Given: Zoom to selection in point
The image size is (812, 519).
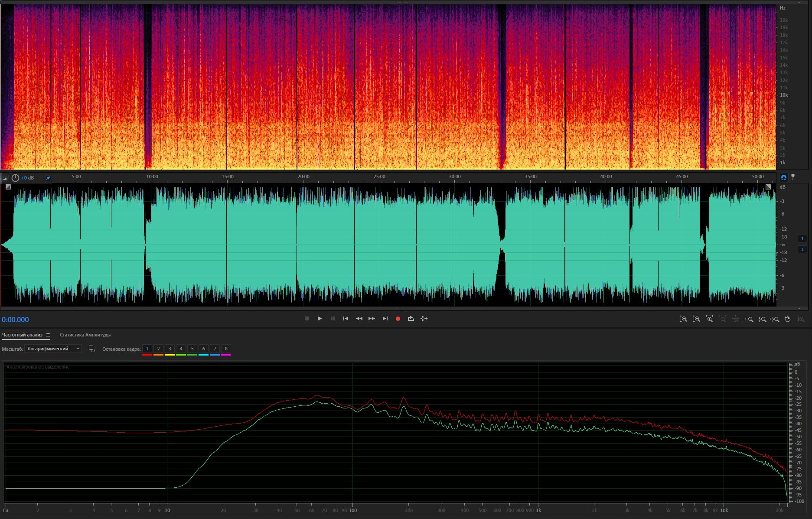Looking at the screenshot, I should 749,319.
